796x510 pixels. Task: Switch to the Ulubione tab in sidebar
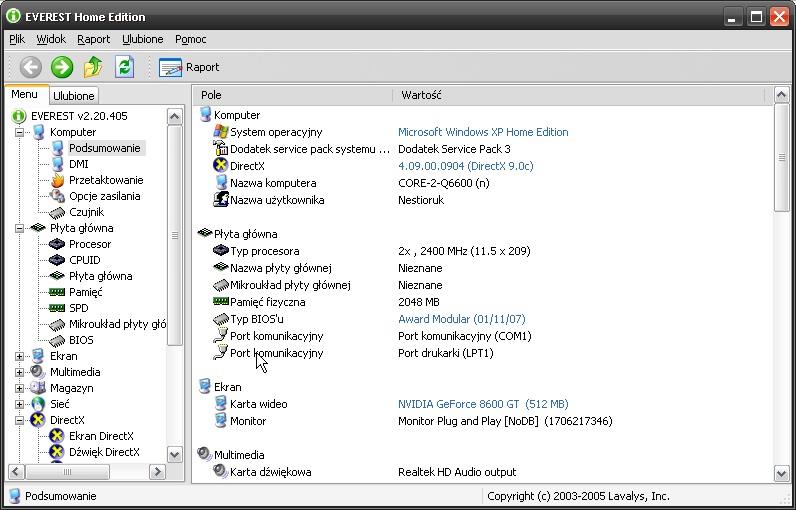74,96
